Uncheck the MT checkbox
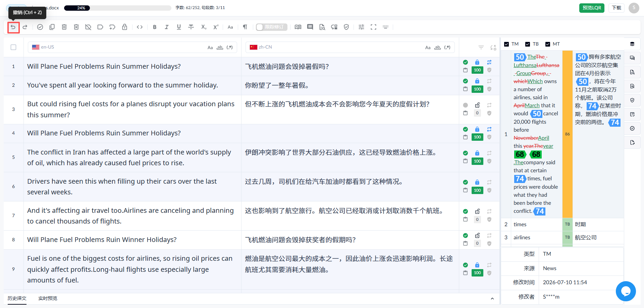The width and height of the screenshot is (644, 308). (x=548, y=44)
